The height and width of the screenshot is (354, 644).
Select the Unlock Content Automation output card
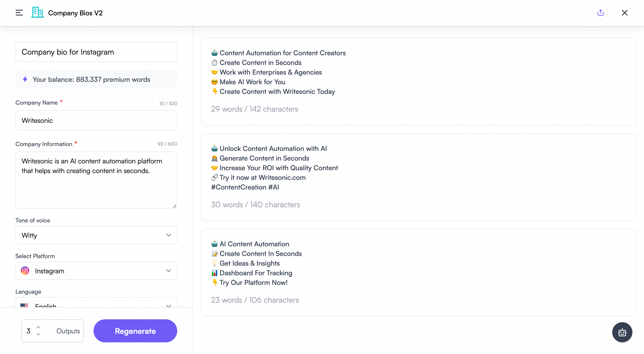point(418,177)
